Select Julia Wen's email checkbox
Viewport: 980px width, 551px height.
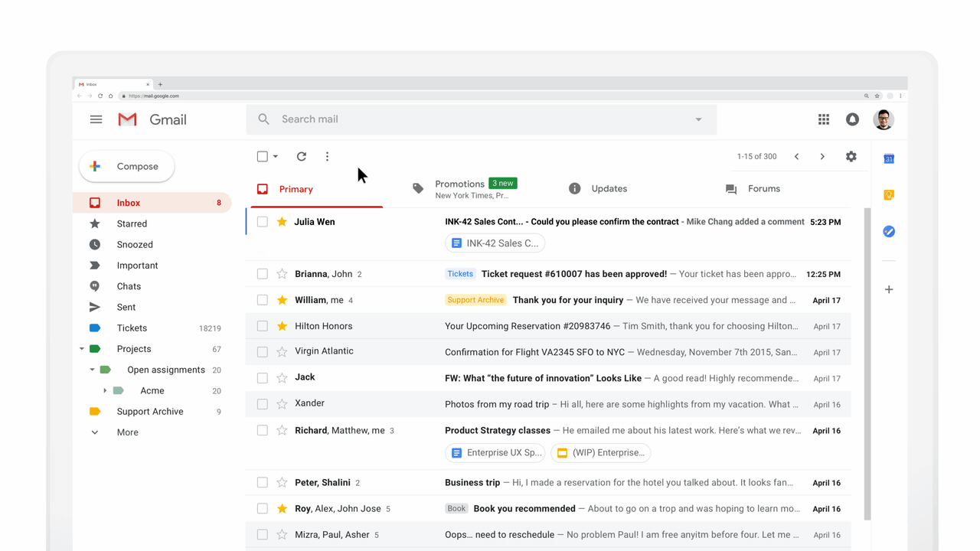coord(262,222)
